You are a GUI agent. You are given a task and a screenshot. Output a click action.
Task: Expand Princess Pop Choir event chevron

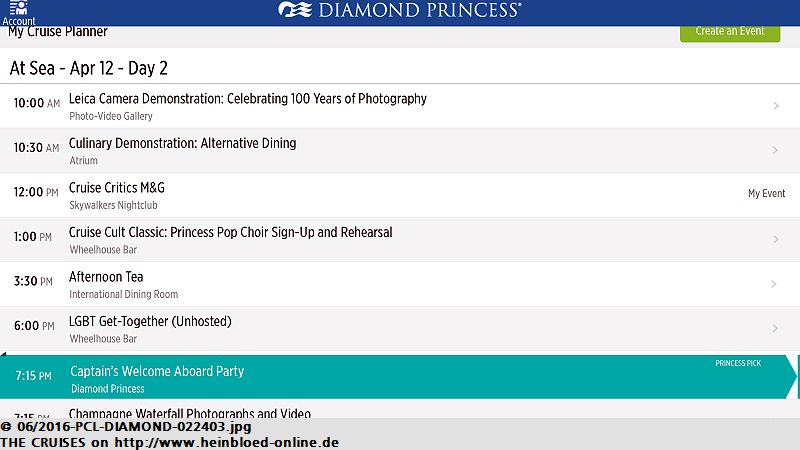[776, 239]
